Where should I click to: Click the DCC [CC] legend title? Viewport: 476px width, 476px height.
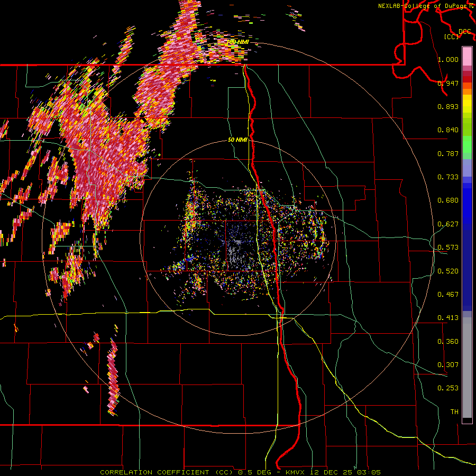click(457, 34)
